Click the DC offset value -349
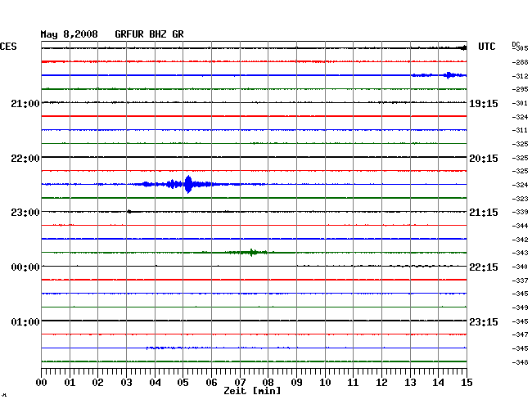 520,307
